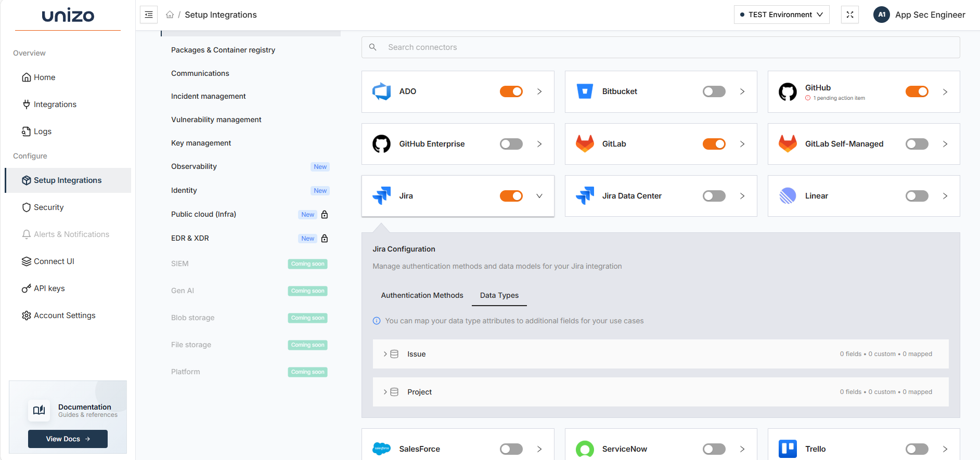Switch off the GitLab toggle
This screenshot has width=980, height=460.
(714, 144)
